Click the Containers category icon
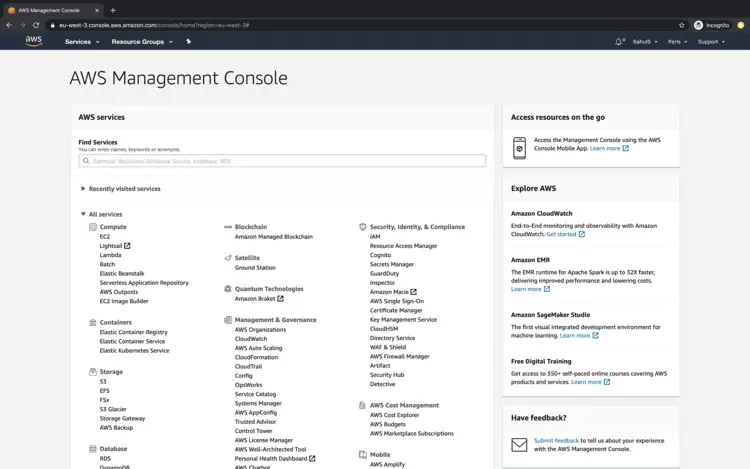Image resolution: width=750 pixels, height=469 pixels. click(93, 322)
